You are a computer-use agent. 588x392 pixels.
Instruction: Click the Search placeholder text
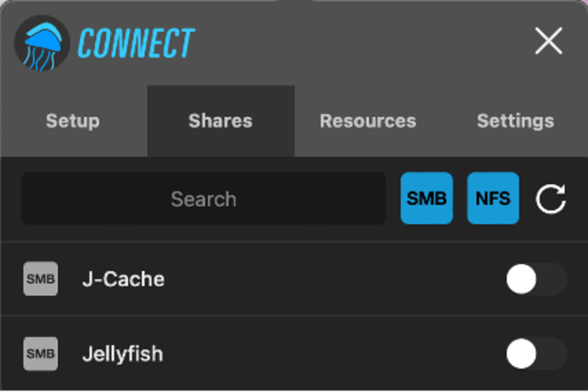pos(204,199)
